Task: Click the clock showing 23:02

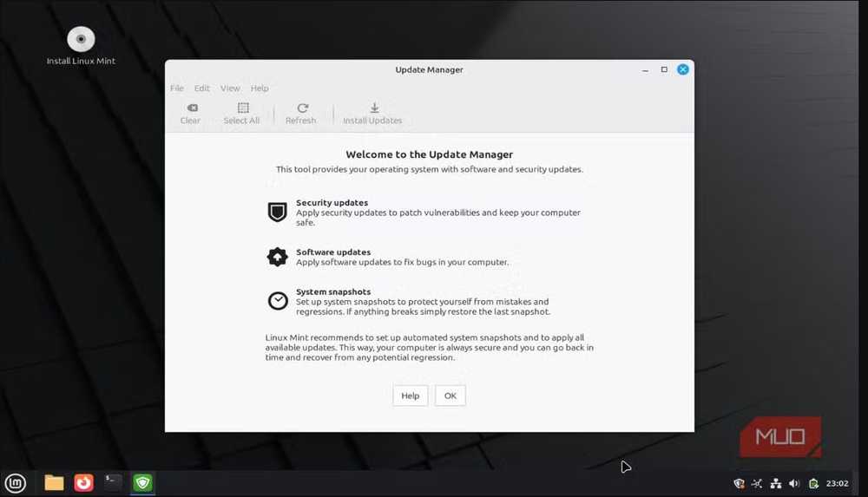Action: pos(837,483)
